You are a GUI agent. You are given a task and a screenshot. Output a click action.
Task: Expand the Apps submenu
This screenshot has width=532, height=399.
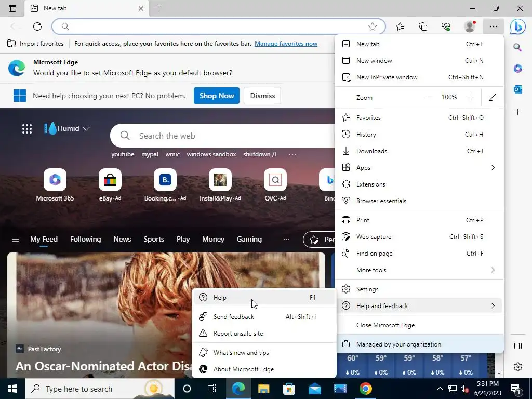pyautogui.click(x=419, y=168)
